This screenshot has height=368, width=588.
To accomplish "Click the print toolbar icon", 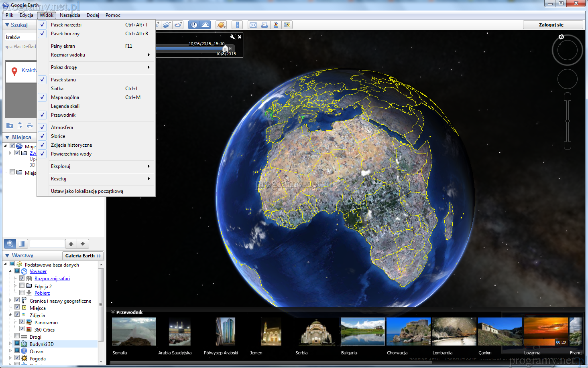I will pyautogui.click(x=264, y=25).
